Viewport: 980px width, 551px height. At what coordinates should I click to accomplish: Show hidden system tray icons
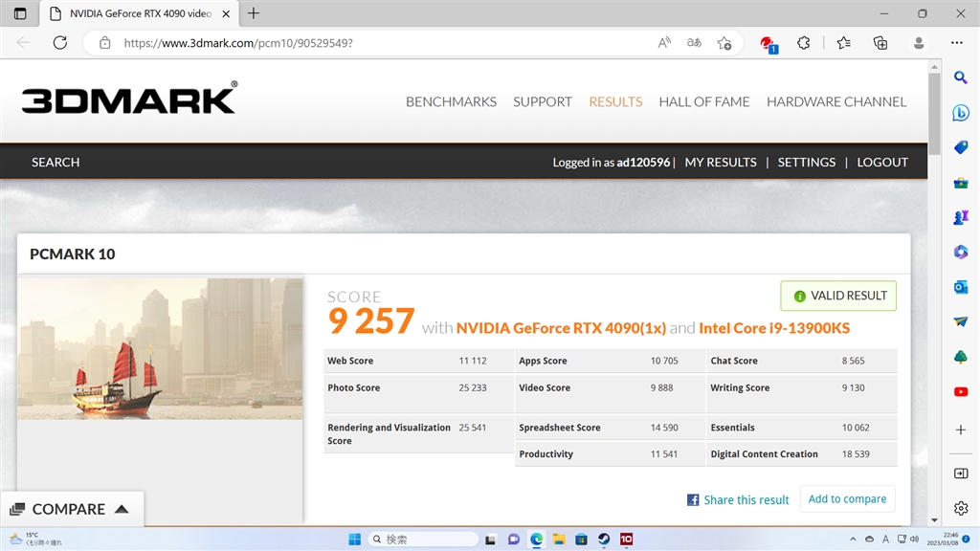tap(853, 540)
